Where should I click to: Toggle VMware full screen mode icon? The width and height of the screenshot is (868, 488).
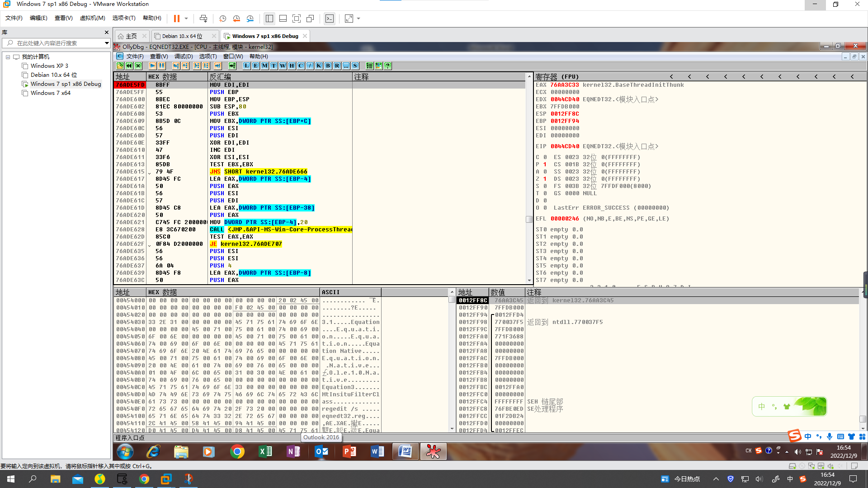coord(297,19)
